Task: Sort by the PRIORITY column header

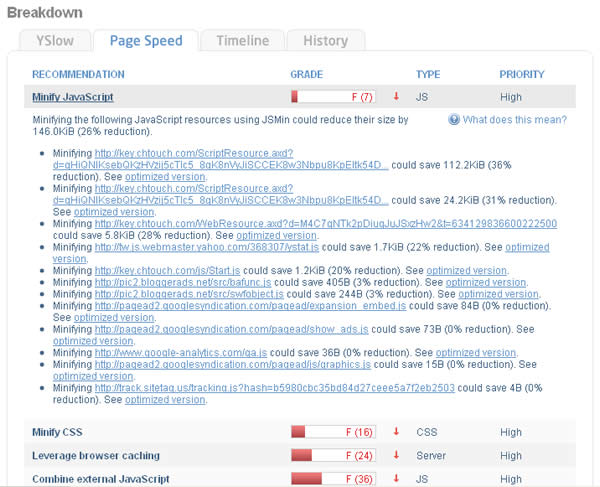Action: [522, 74]
